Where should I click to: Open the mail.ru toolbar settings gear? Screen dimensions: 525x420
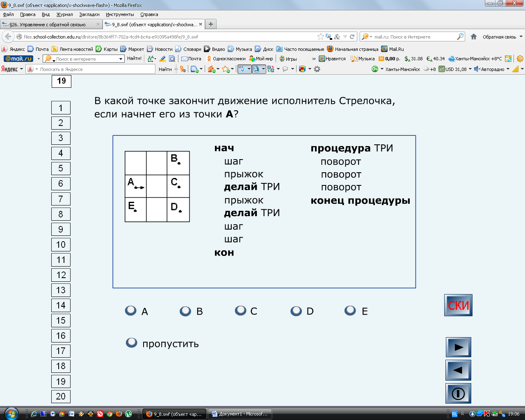520,59
